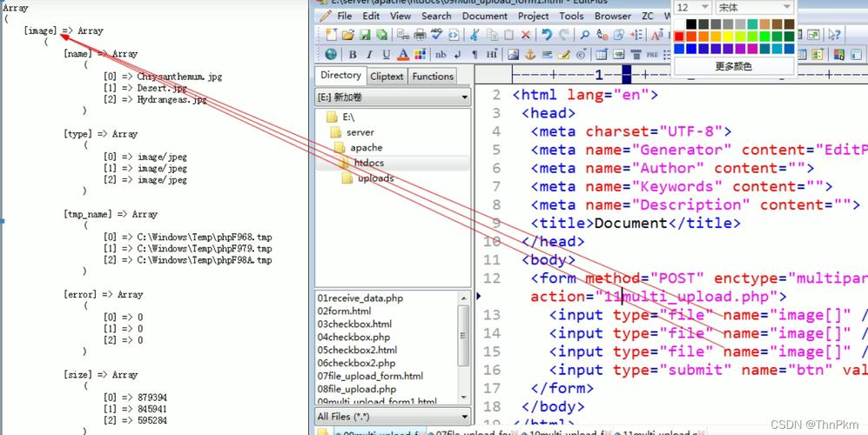Click the Open file folder icon
This screenshot has height=435, width=868.
(x=347, y=35)
